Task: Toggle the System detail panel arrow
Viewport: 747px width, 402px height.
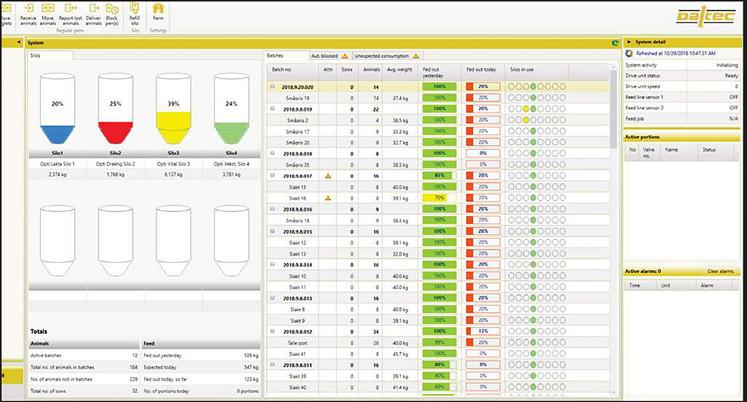Action: [x=629, y=42]
